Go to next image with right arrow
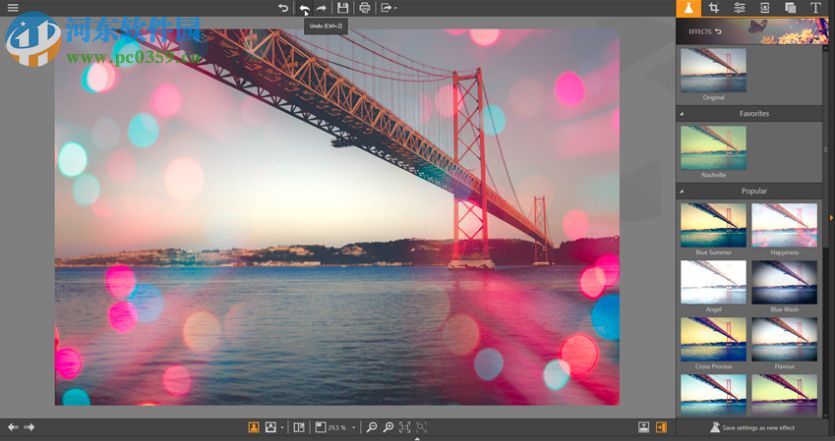The image size is (835, 441). pos(30,427)
